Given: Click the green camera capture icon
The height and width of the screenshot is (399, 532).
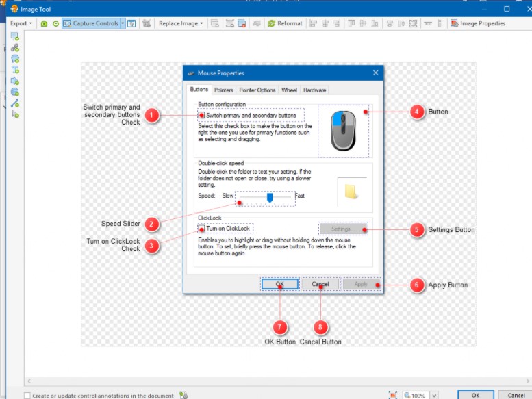Looking at the screenshot, I should point(45,23).
